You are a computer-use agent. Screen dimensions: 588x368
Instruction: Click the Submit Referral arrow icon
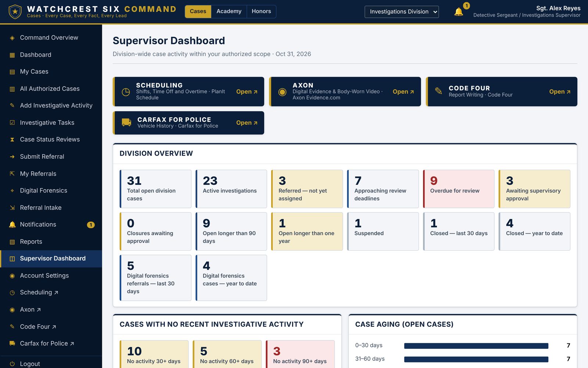click(12, 157)
